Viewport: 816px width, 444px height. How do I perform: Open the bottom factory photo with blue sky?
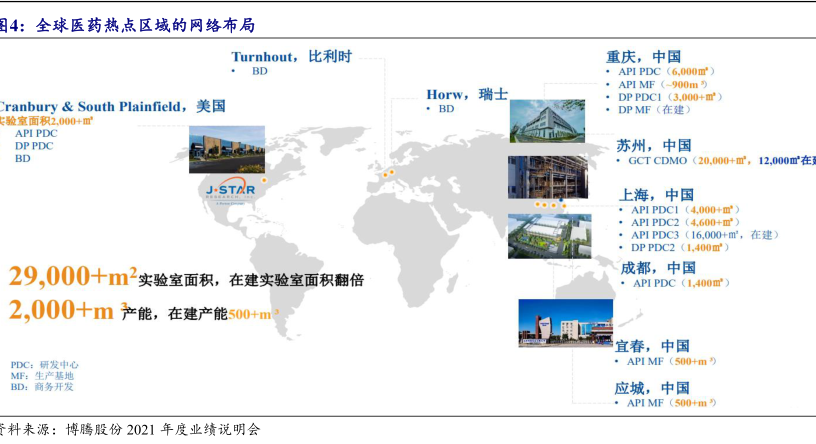564,323
